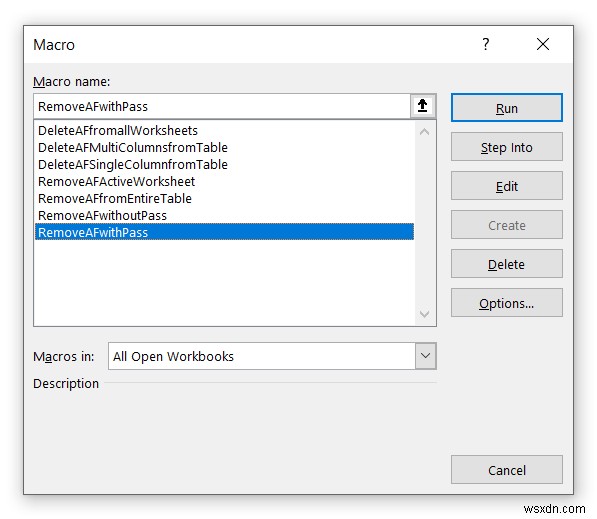Viewport: 597px width, 519px height.
Task: Select DeleteAFfromallWorksheets macro
Action: (x=224, y=131)
